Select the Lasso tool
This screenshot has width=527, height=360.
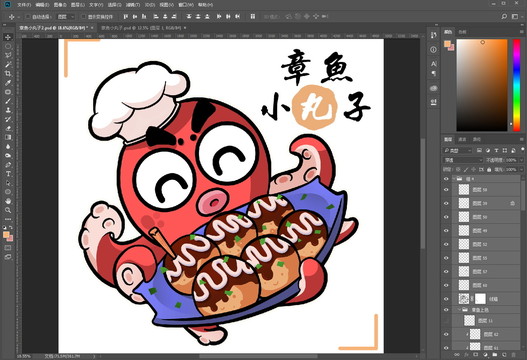coord(8,55)
